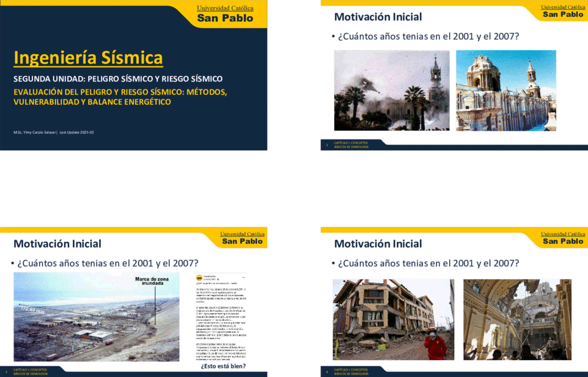Select the "SEGUNDA UNIDAD: PELIGRO SÍSMICO Y RIESGO SÍSMICO" line
Viewport: 588px width, 377px height.
pos(118,79)
